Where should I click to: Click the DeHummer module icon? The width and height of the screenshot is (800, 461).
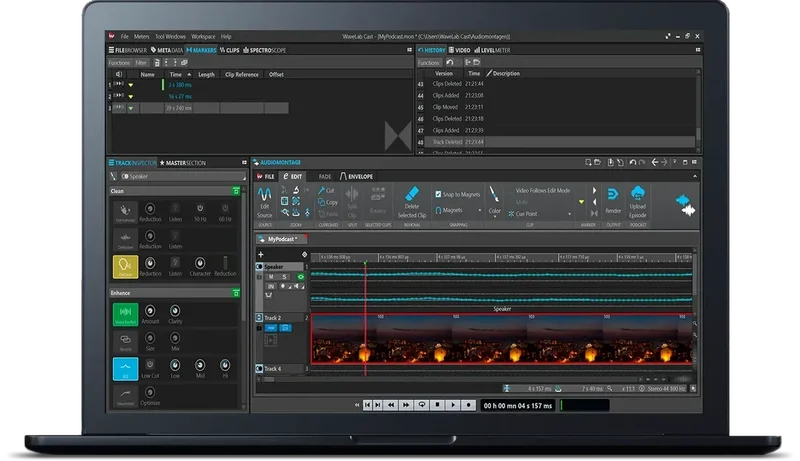[x=125, y=212]
